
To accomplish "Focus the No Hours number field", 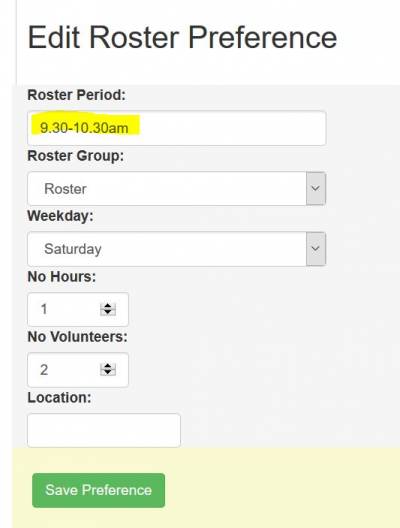I will click(78, 309).
